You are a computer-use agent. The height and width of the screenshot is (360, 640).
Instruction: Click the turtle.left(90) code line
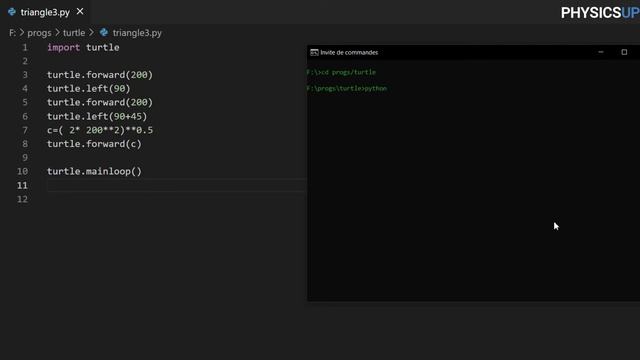point(89,89)
